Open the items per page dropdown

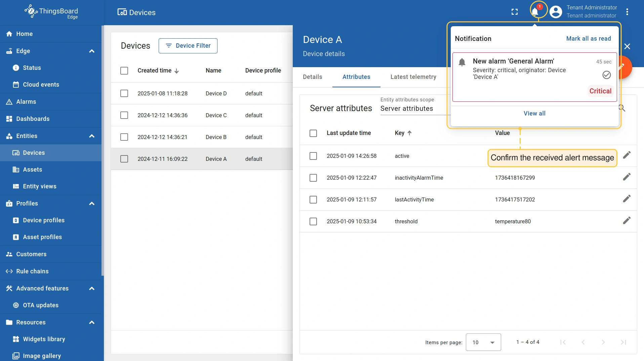483,342
